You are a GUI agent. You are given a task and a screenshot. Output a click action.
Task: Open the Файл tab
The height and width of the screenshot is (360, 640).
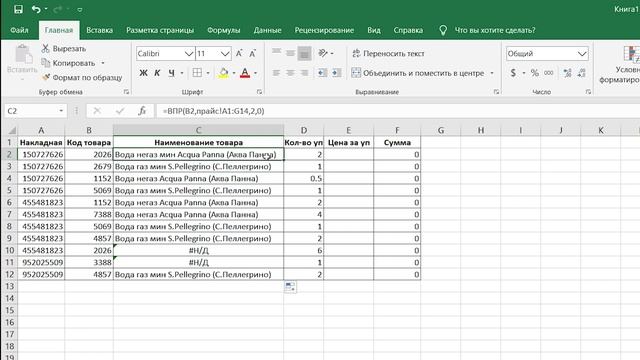point(19,30)
